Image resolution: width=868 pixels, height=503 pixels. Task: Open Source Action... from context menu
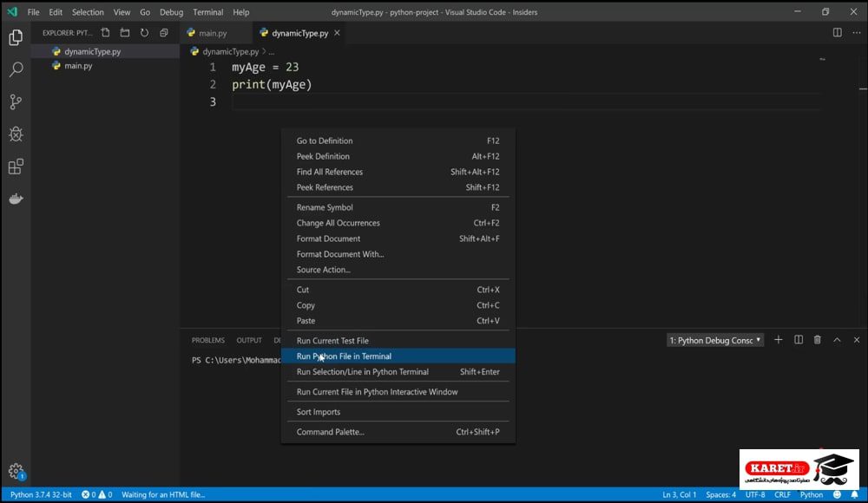(398, 270)
